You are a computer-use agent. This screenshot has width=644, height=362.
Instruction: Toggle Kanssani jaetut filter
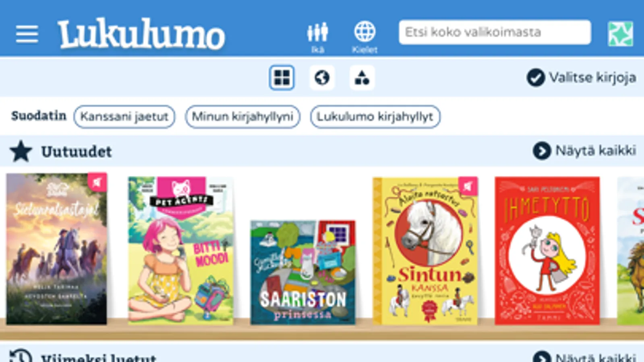pyautogui.click(x=124, y=117)
